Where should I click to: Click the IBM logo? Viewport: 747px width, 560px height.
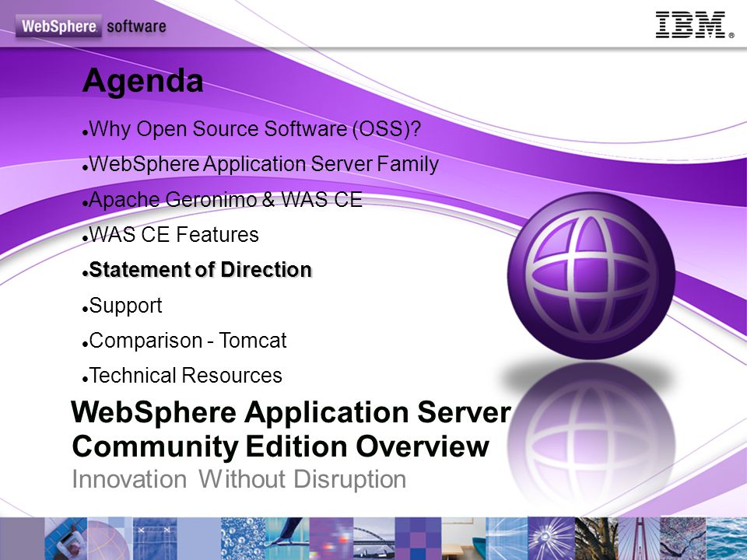click(694, 25)
